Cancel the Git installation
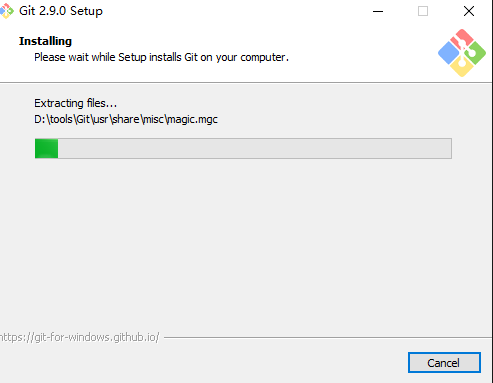 [444, 363]
